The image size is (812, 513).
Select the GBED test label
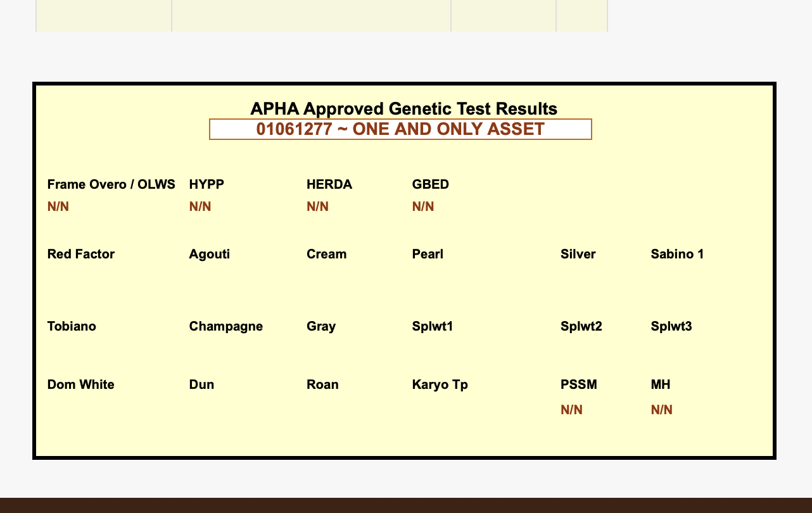tap(431, 184)
